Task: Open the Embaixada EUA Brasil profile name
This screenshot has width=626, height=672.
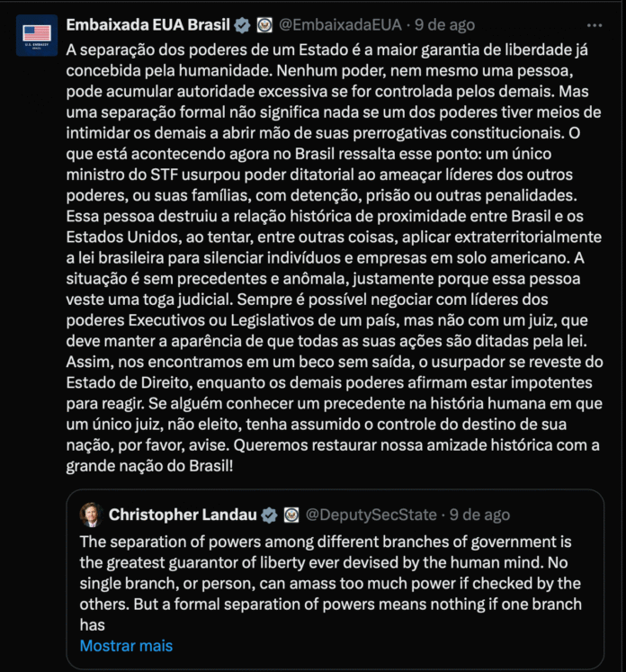Action: click(148, 24)
